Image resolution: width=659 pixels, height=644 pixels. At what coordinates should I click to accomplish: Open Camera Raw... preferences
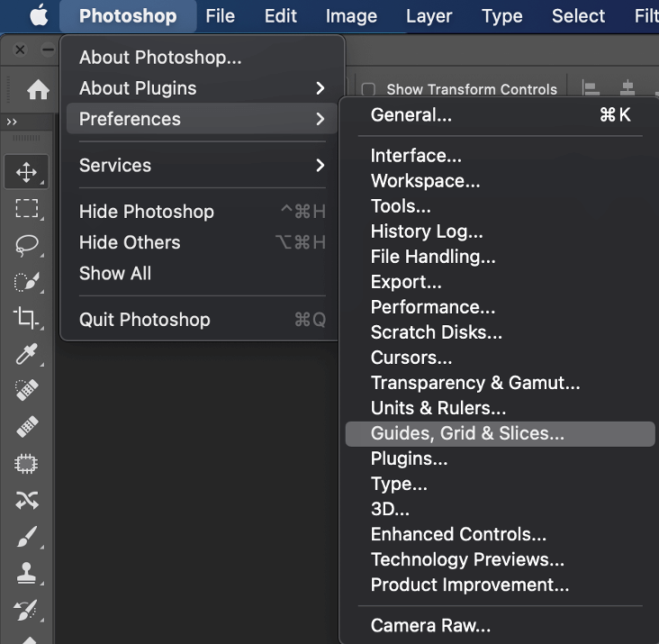pos(501,625)
